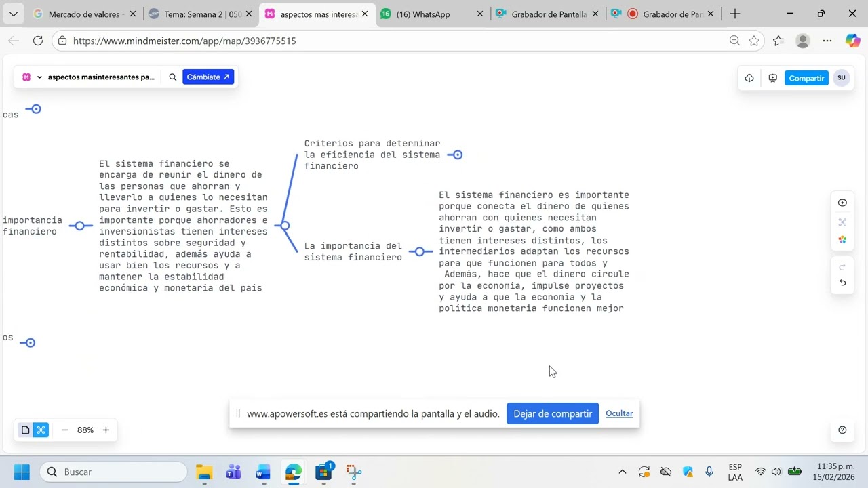Click the Cámbiate upgrade button

(x=208, y=77)
